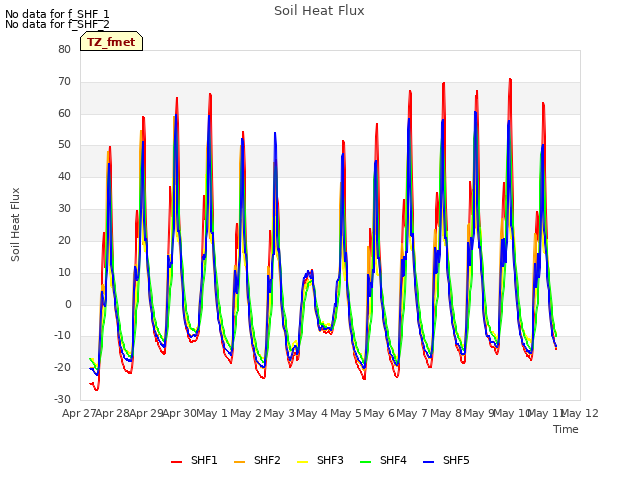Click the 'No data for f_SHF_1' message
Image resolution: width=640 pixels, height=480 pixels.
click(x=57, y=14)
